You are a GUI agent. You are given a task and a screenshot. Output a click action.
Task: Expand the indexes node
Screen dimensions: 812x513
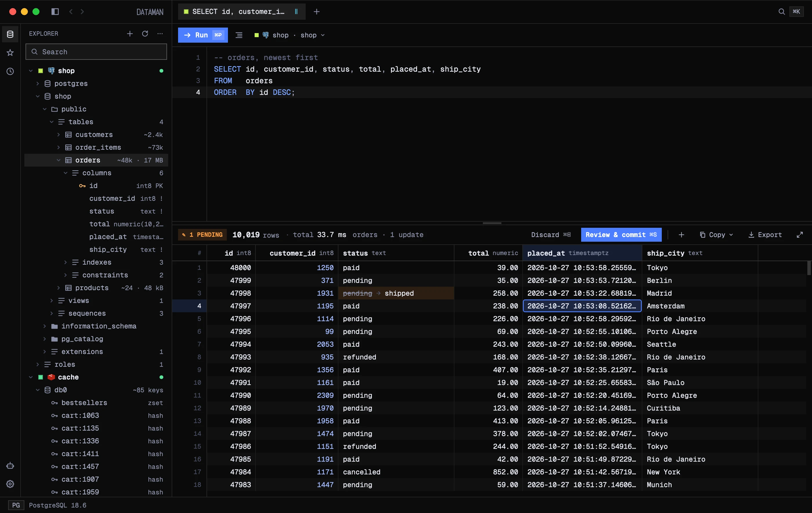(66, 262)
